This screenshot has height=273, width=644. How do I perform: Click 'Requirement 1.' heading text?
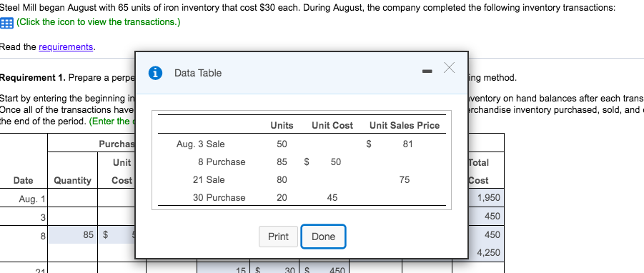click(33, 78)
